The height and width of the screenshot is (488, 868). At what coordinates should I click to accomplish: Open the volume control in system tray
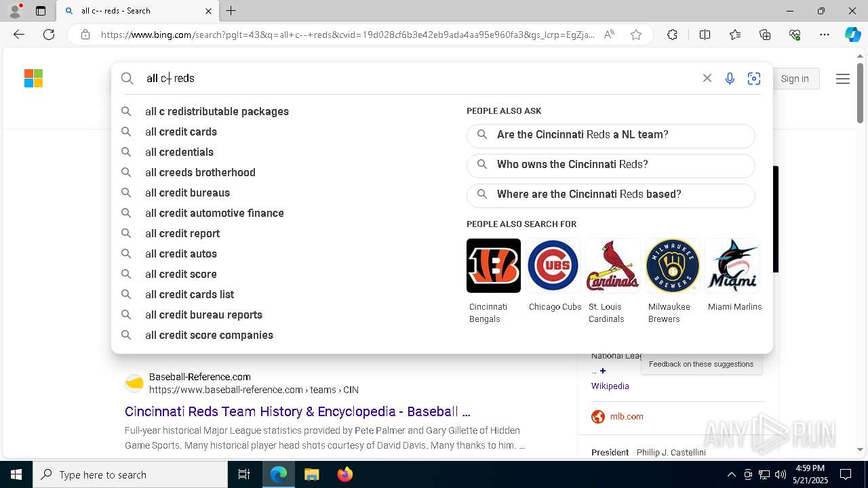(781, 474)
